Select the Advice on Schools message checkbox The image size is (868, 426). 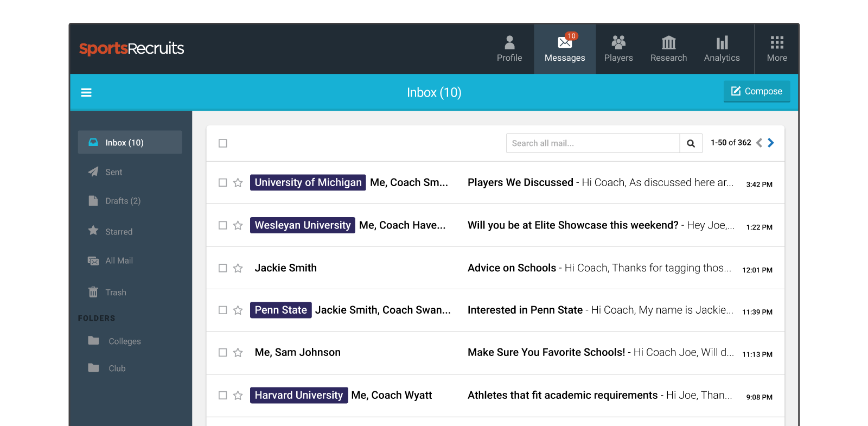tap(223, 268)
